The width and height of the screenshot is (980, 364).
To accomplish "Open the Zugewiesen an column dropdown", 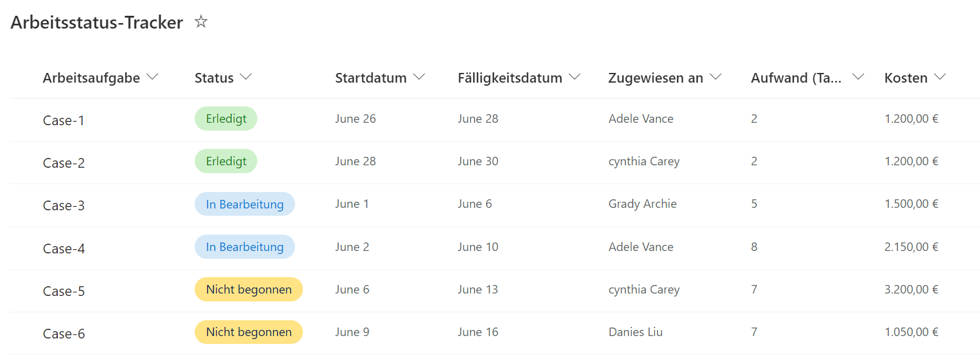I will [716, 77].
